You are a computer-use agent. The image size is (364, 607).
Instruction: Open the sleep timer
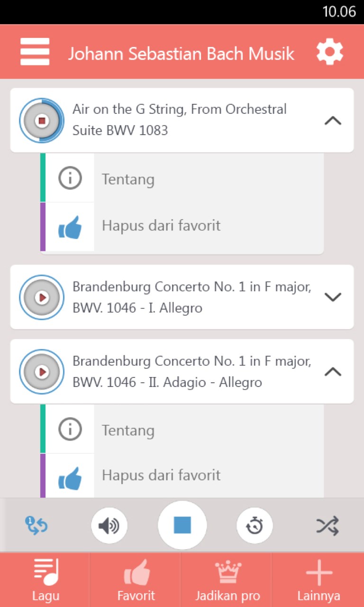point(255,525)
